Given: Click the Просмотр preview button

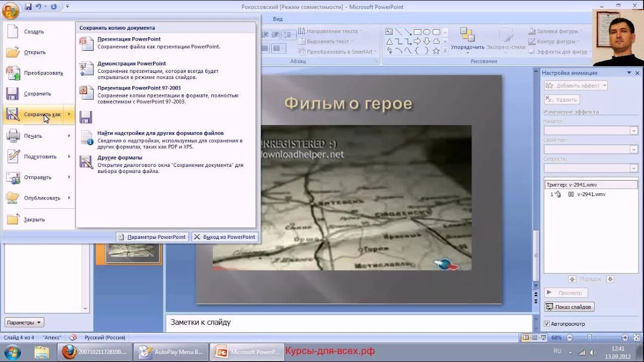Looking at the screenshot, I should click(566, 293).
